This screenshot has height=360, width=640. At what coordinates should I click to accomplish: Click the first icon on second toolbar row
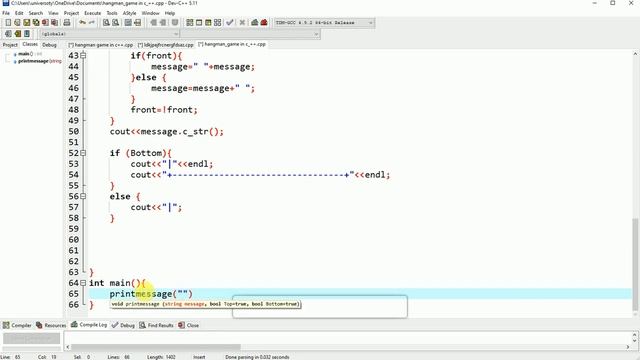click(8, 34)
